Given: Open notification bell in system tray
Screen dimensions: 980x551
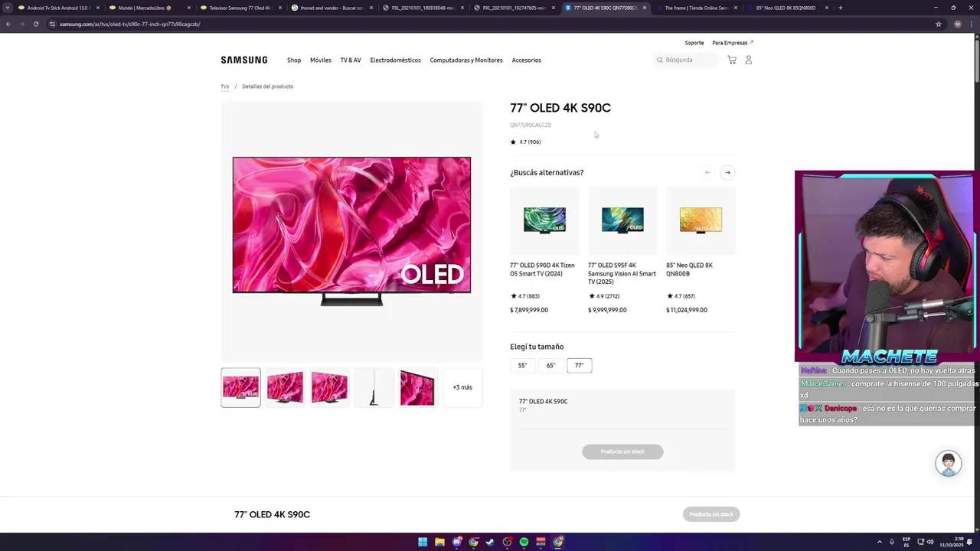Looking at the screenshot, I should [x=969, y=542].
